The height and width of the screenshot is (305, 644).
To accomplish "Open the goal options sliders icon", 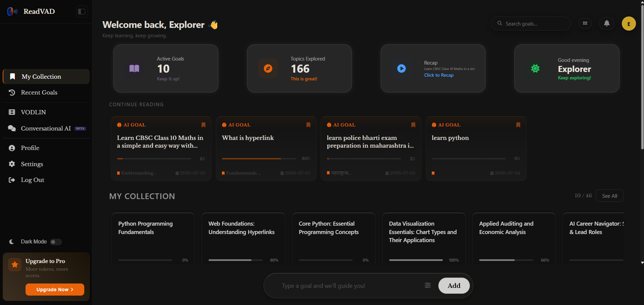I will [428, 285].
